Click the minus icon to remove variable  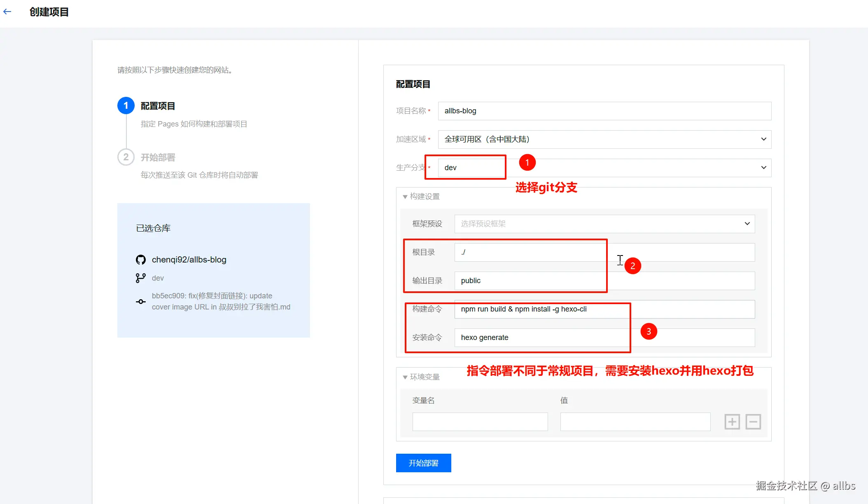click(753, 422)
